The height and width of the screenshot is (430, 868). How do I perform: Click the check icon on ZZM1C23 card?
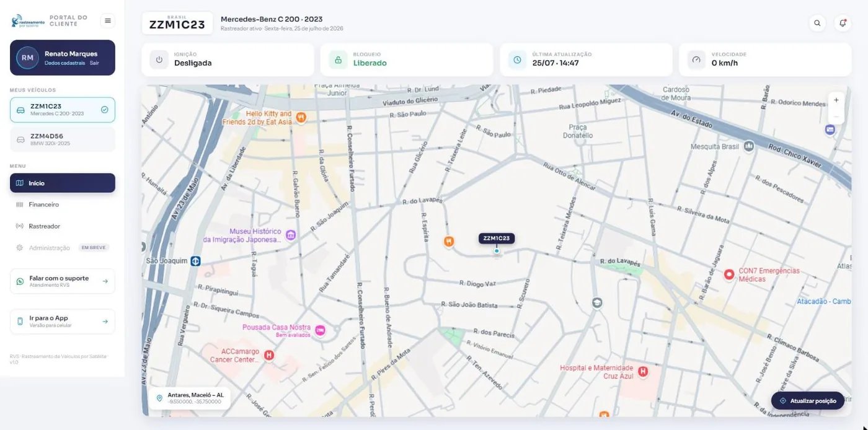[105, 110]
